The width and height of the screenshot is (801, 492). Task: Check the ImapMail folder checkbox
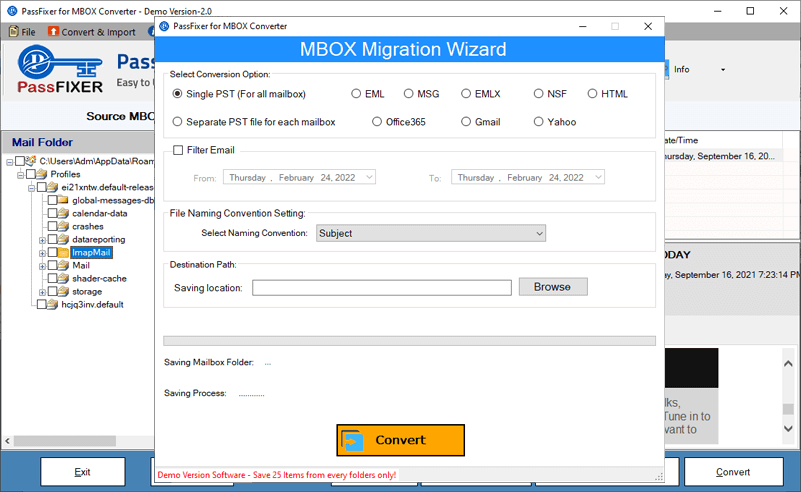click(x=52, y=252)
